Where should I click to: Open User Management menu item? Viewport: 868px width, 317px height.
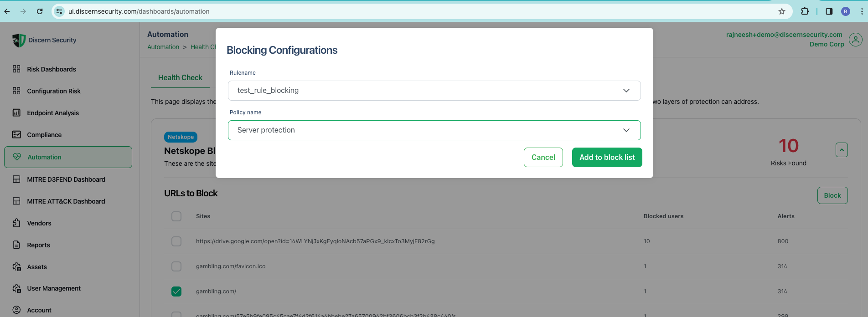pyautogui.click(x=54, y=288)
